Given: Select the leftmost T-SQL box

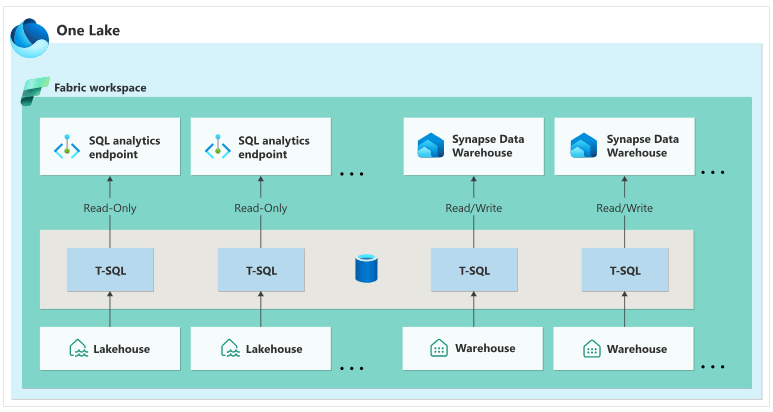Looking at the screenshot, I should [110, 270].
